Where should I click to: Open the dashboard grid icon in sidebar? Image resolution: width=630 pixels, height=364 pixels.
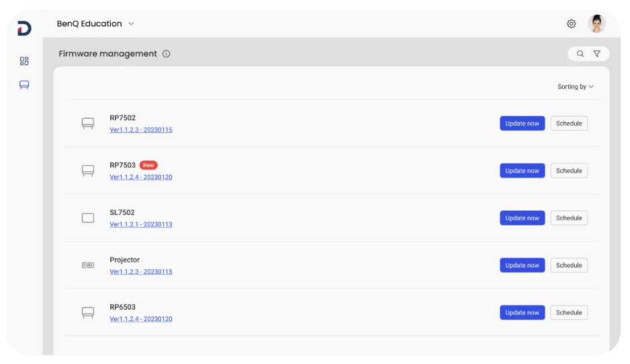24,61
